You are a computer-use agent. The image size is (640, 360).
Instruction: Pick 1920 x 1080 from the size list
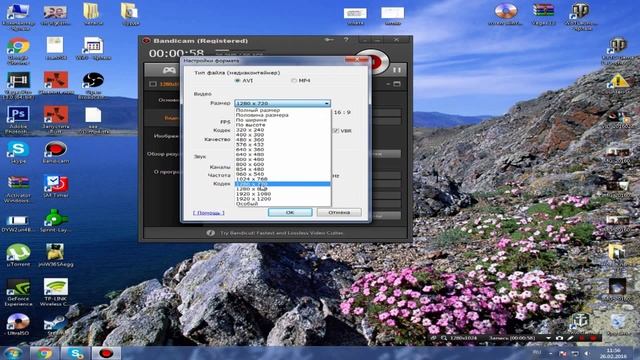point(282,194)
